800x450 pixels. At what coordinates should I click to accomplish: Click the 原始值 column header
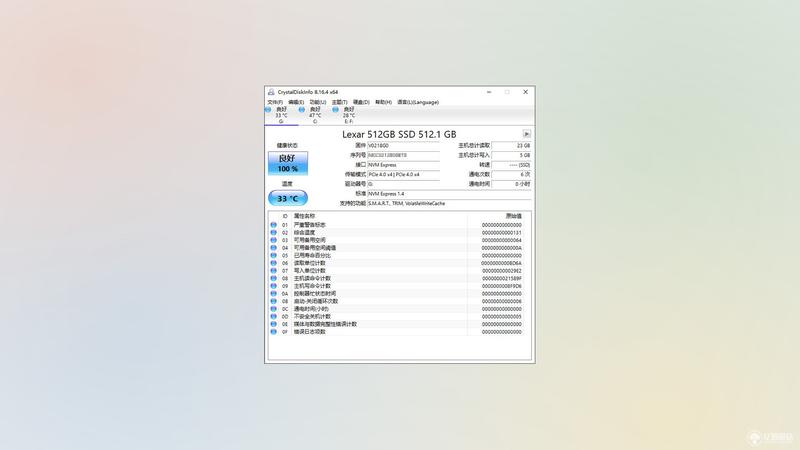513,216
